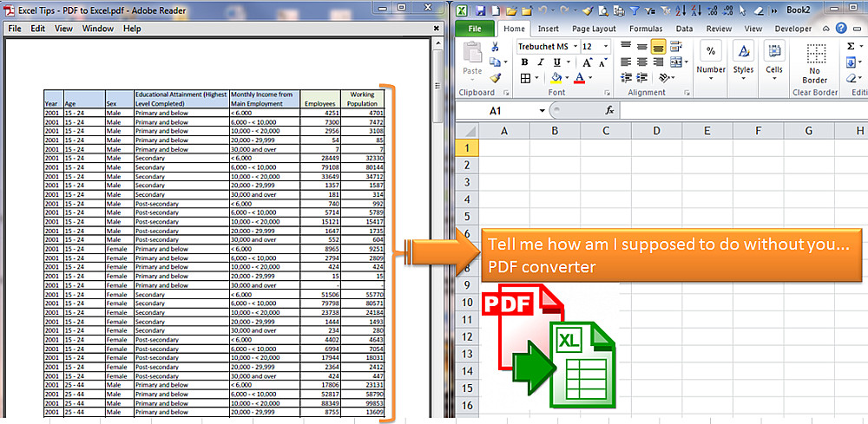Click the Open folder icon in Excel's toolbar

click(x=511, y=10)
